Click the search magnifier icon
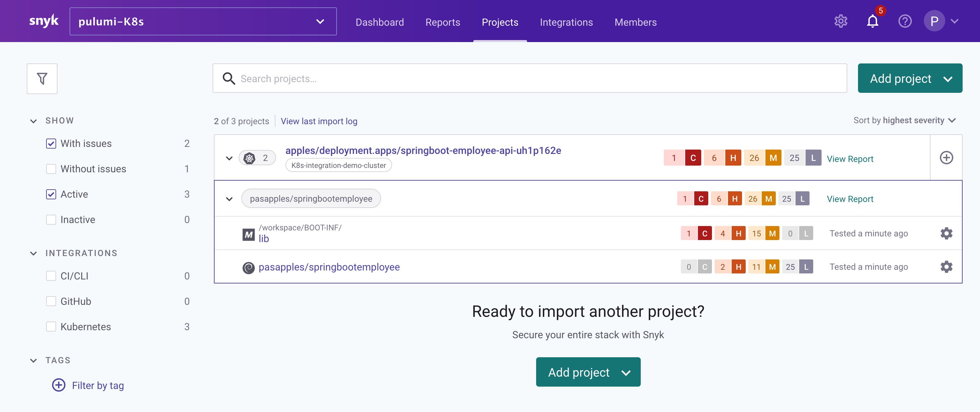Viewport: 980px width, 412px height. [229, 78]
